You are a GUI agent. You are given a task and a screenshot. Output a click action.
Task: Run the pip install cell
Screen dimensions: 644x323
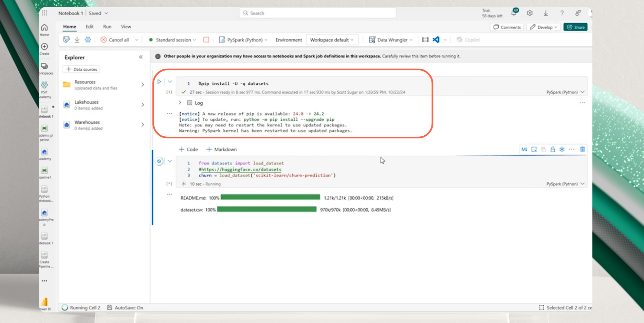pos(159,81)
